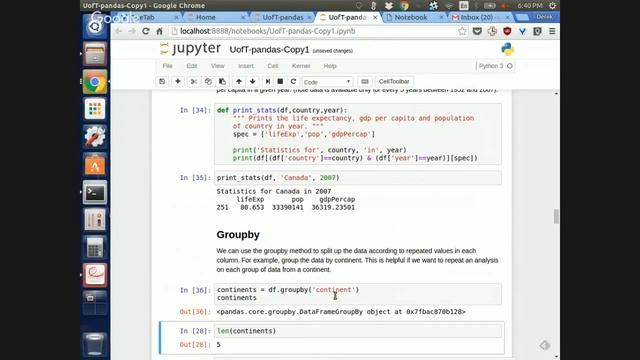Screen dimensions: 640x360
Task: Save the notebook with the floppy icon
Action: (x=162, y=81)
